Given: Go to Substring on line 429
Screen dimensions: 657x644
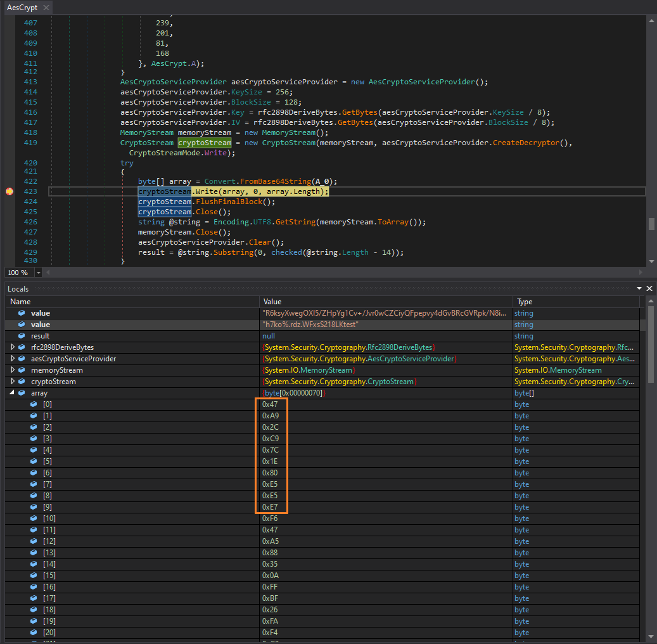Looking at the screenshot, I should 233,252.
